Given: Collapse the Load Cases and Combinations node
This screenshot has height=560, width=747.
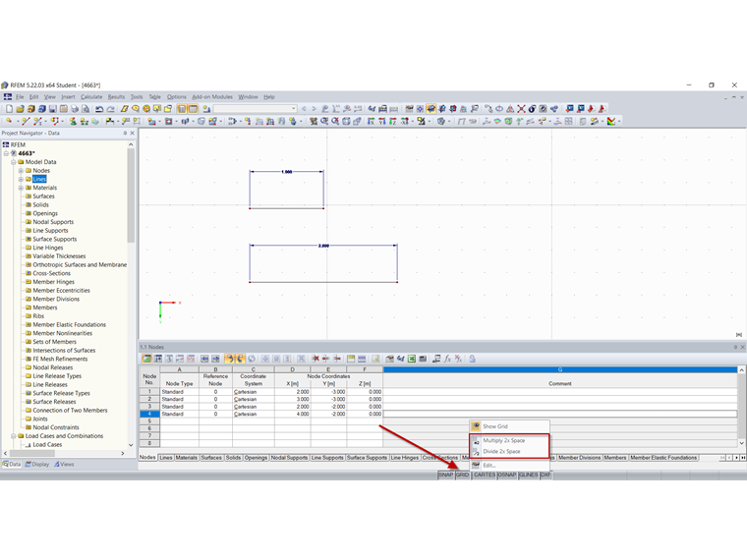Looking at the screenshot, I should click(x=14, y=435).
